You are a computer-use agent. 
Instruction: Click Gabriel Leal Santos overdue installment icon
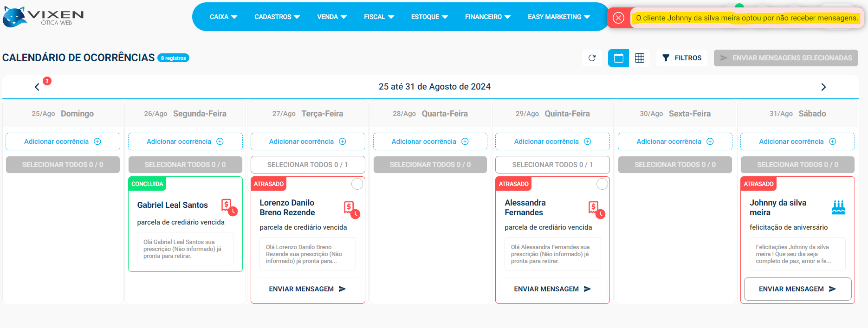[229, 206]
